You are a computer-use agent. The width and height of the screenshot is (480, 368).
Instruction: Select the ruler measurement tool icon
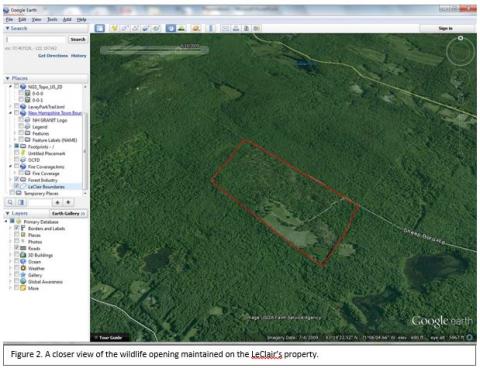(x=211, y=28)
